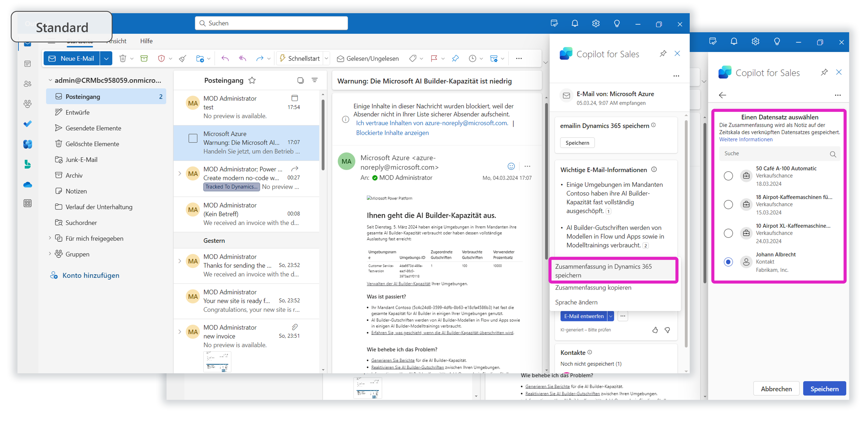Image resolution: width=868 pixels, height=438 pixels.
Task: Click the archive icon in toolbar
Action: (x=144, y=59)
